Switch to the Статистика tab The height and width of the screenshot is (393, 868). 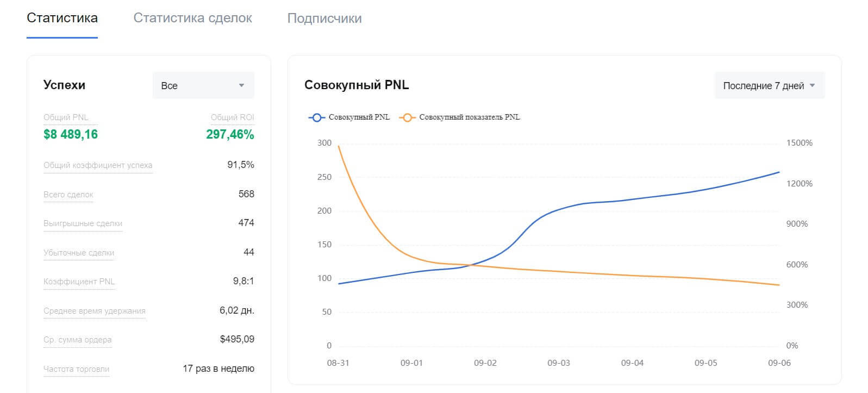coord(62,18)
